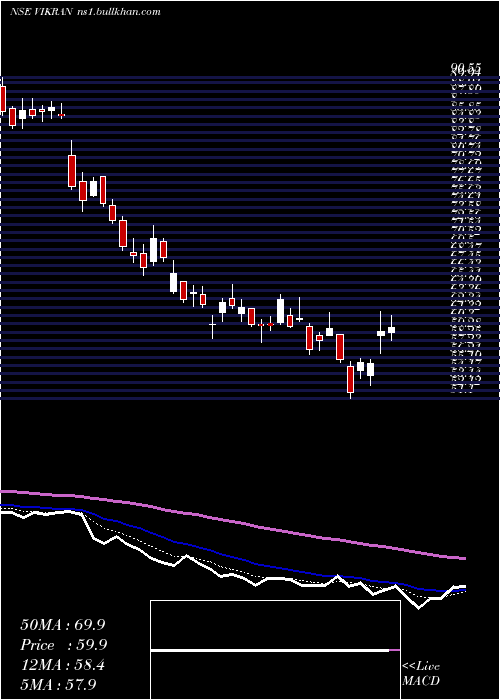Click the <<Live MACD label
Image resolution: width=500 pixels, height=700 pixels.
tap(421, 673)
